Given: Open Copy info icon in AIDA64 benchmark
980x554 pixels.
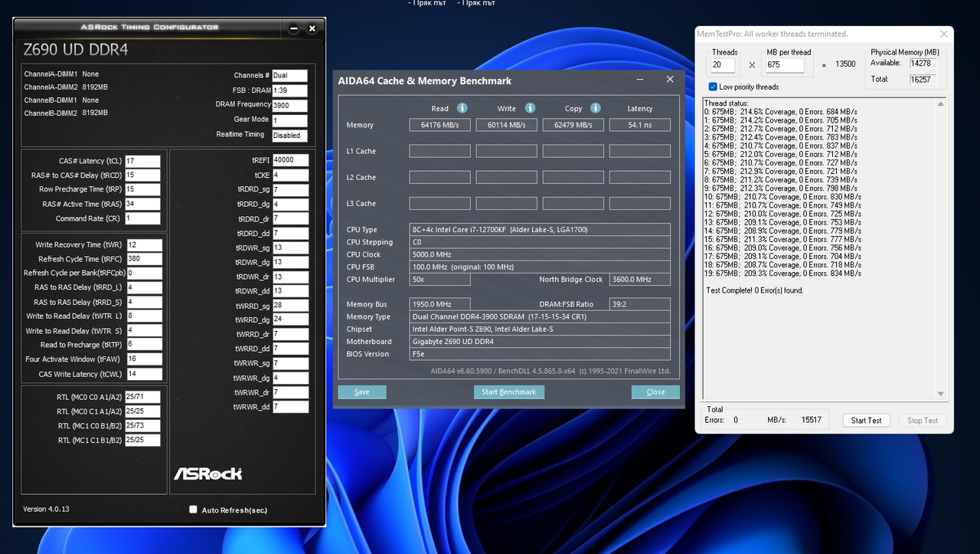Looking at the screenshot, I should coord(596,108).
